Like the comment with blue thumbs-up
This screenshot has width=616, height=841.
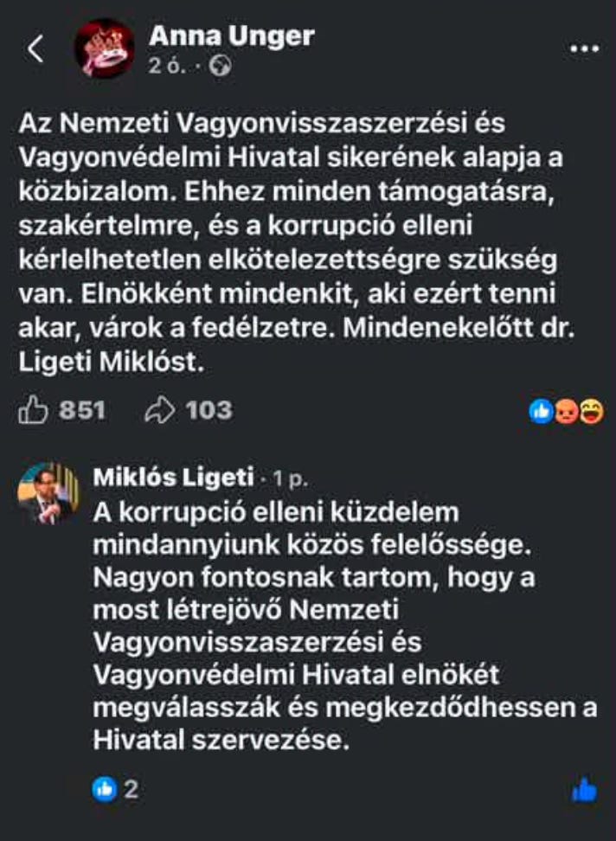(584, 791)
